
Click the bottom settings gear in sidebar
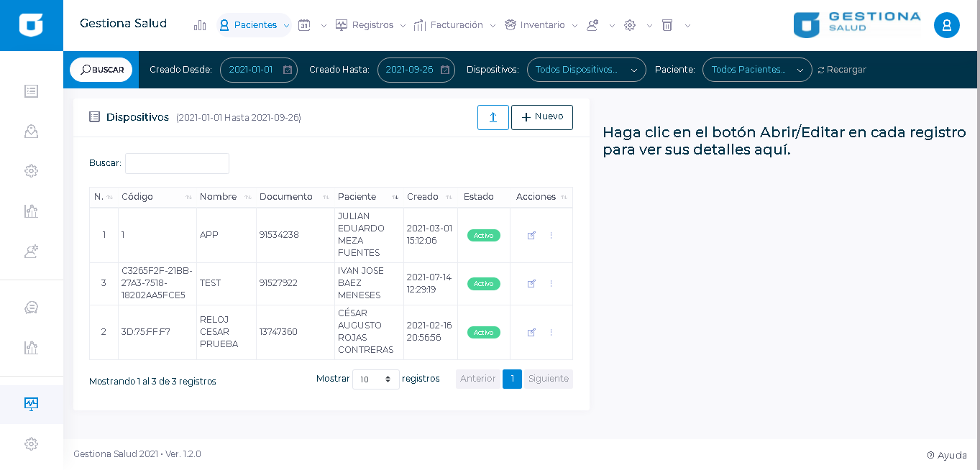point(31,444)
